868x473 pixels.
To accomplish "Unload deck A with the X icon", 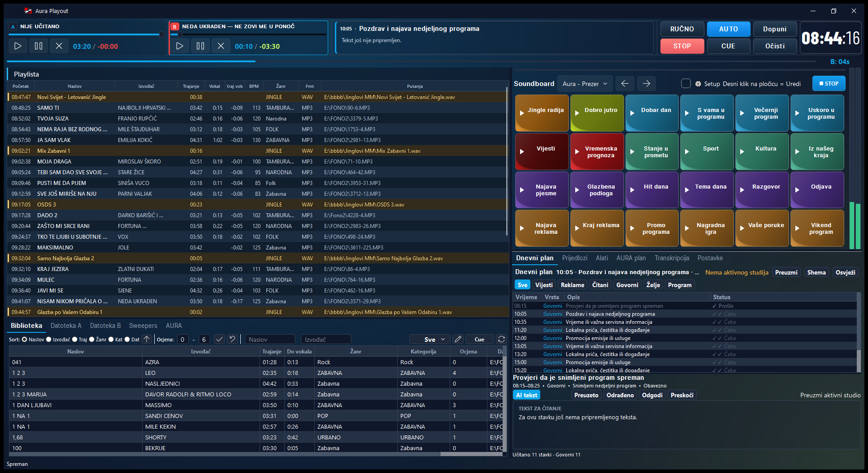I will (x=59, y=46).
